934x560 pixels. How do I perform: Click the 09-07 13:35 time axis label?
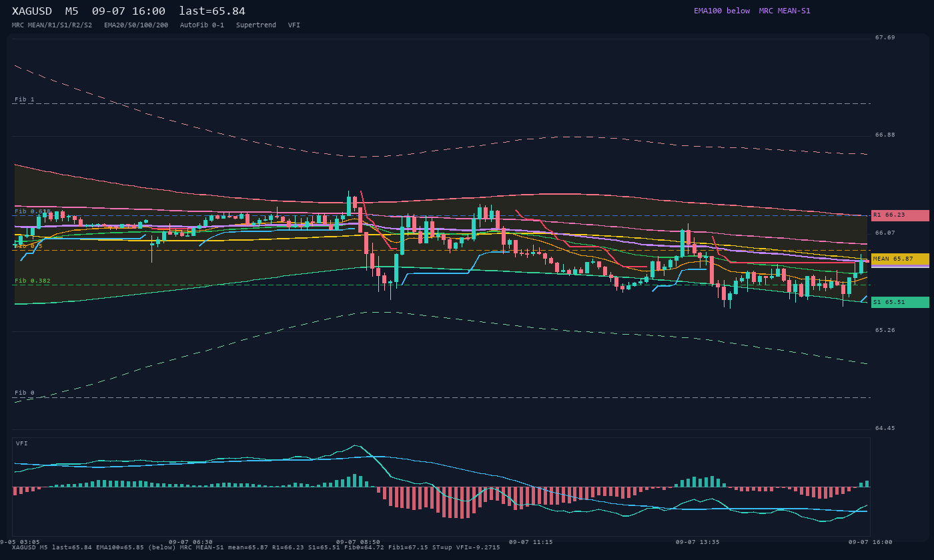[x=697, y=542]
